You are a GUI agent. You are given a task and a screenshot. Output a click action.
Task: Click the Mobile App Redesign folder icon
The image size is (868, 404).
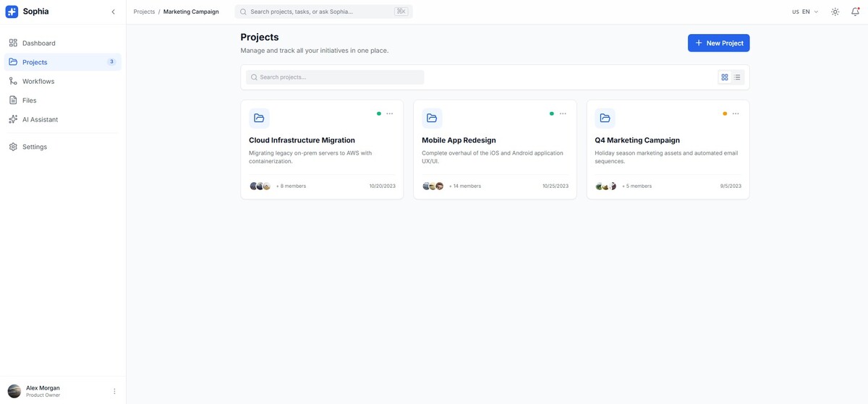[x=432, y=119]
